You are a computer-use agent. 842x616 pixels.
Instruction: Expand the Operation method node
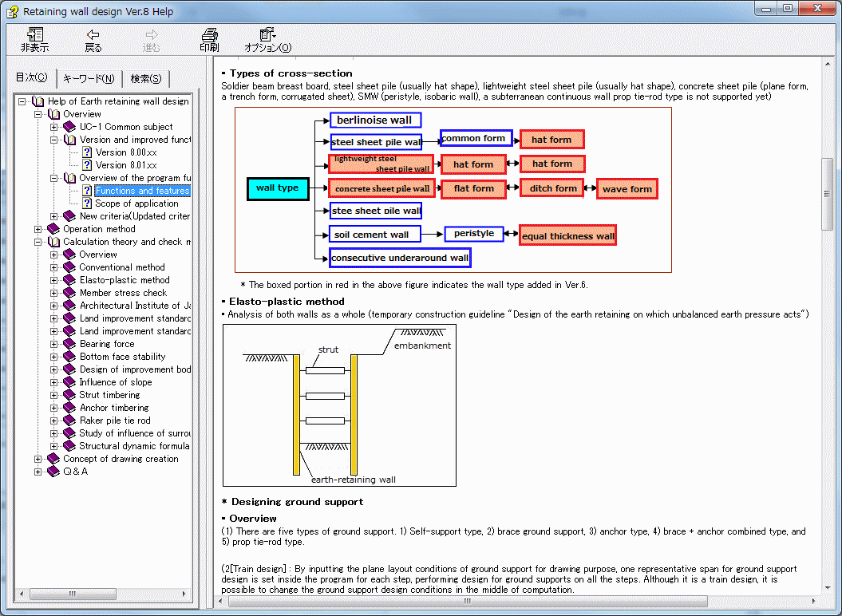(38, 229)
